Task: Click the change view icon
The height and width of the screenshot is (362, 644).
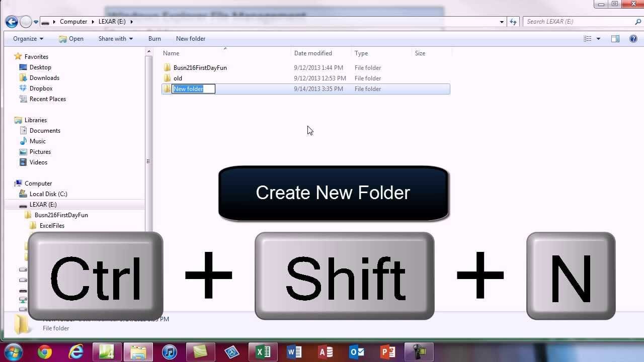Action: coord(587,39)
